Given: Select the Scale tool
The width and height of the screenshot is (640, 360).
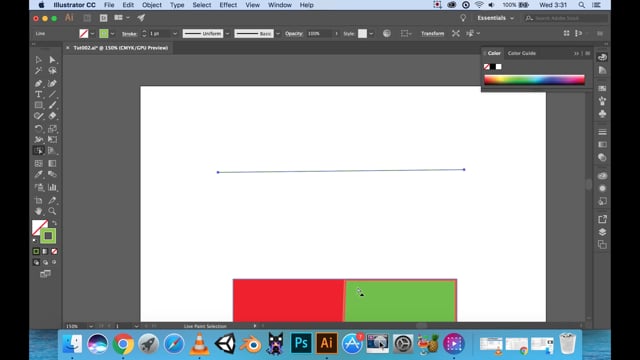Looking at the screenshot, I should pyautogui.click(x=52, y=129).
